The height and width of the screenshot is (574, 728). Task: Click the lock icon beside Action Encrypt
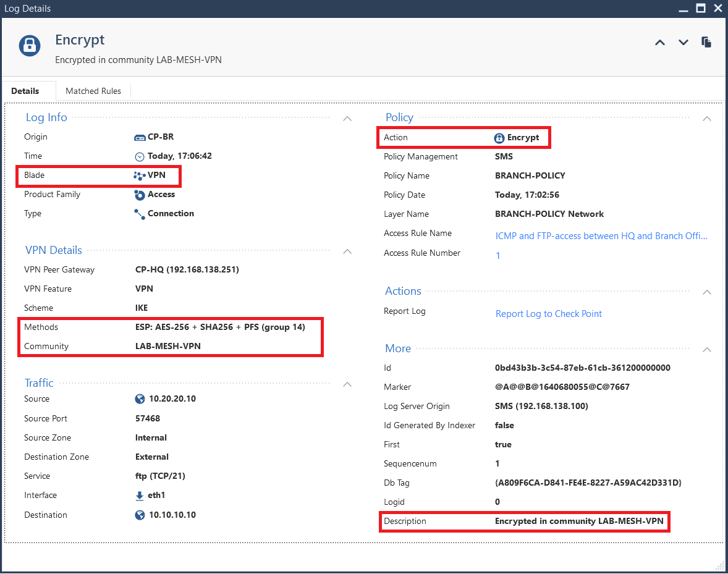(499, 138)
